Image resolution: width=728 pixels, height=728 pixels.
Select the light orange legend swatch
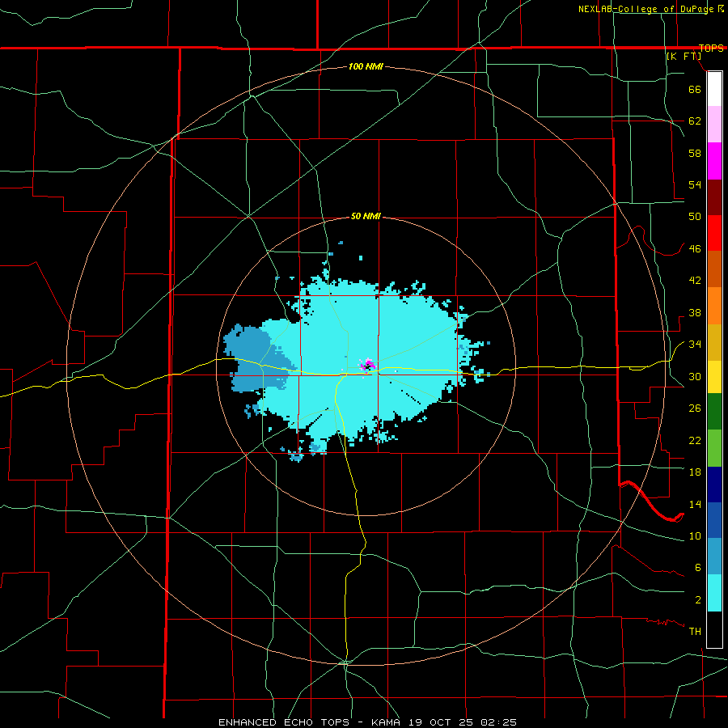714,306
